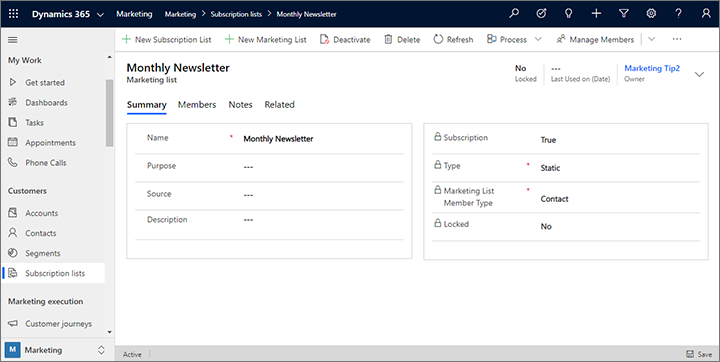Open the Marketing Tip2 owner link

click(652, 68)
